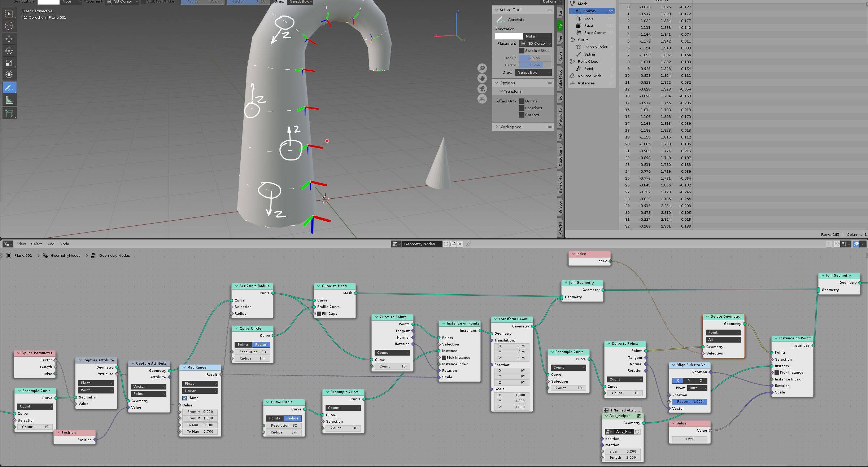Click the viewport zoom magnifier icon
Viewport: 868px width, 467px height.
(x=482, y=68)
